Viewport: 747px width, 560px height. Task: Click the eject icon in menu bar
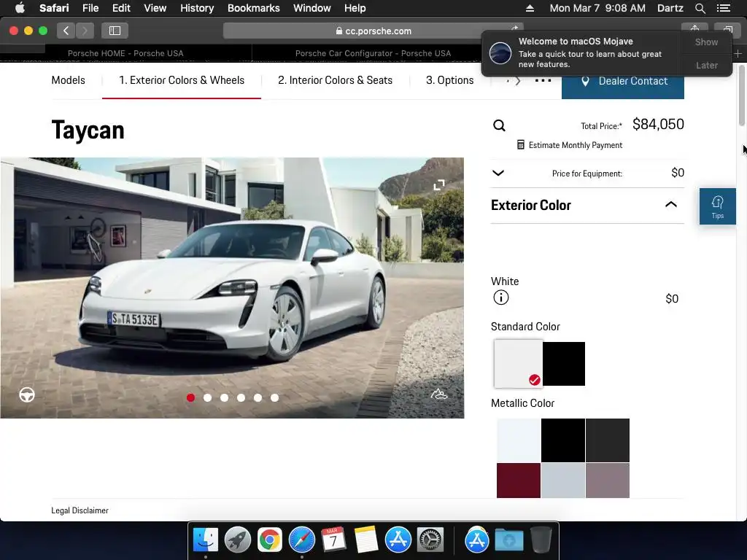(530, 8)
